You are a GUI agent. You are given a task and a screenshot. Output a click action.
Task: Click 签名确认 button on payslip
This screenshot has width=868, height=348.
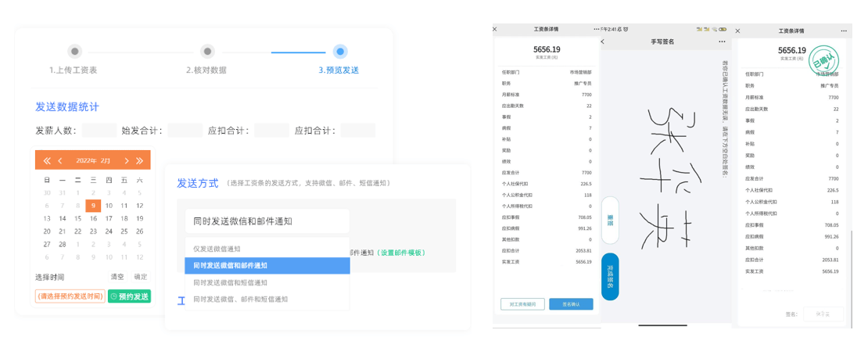tap(571, 303)
